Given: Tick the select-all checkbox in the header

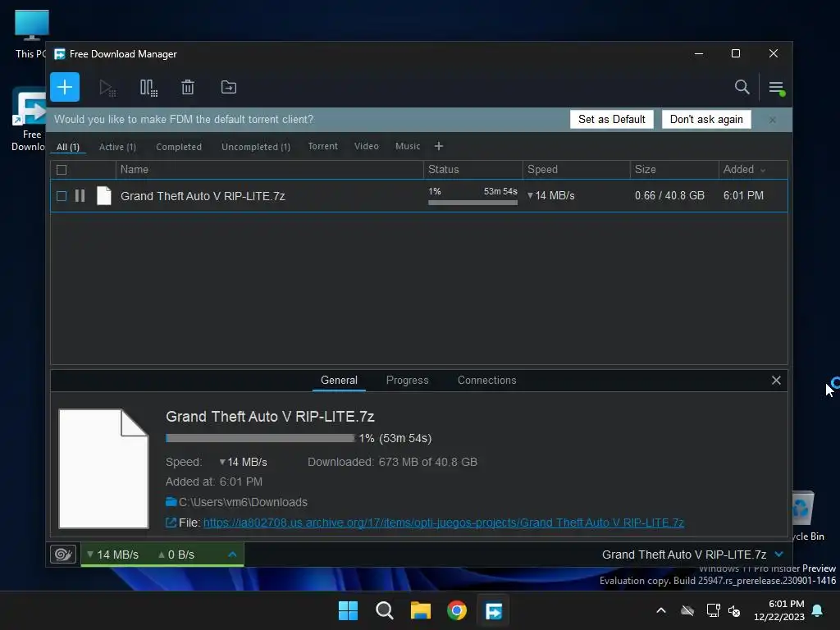Looking at the screenshot, I should point(62,170).
